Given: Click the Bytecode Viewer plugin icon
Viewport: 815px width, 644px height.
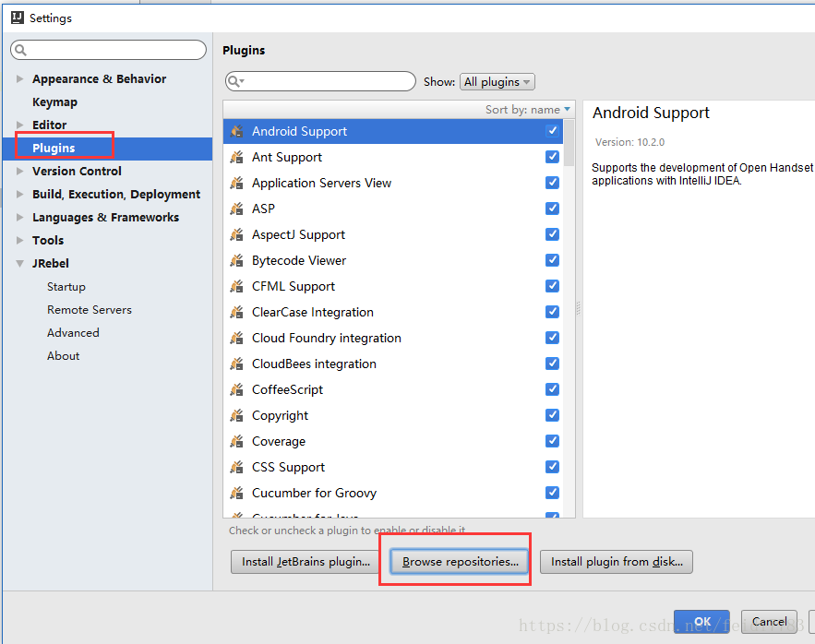Looking at the screenshot, I should coord(237,260).
